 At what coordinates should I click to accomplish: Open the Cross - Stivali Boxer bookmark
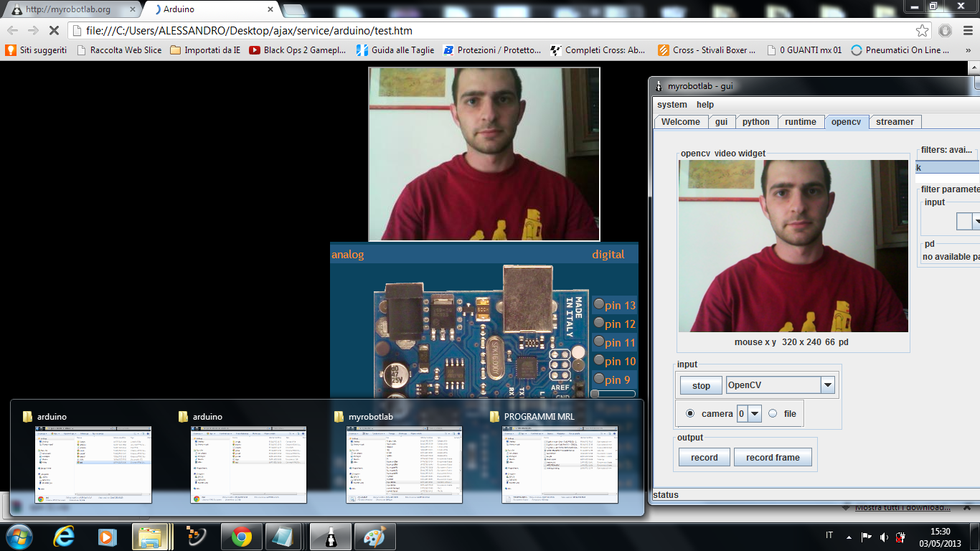pos(707,50)
